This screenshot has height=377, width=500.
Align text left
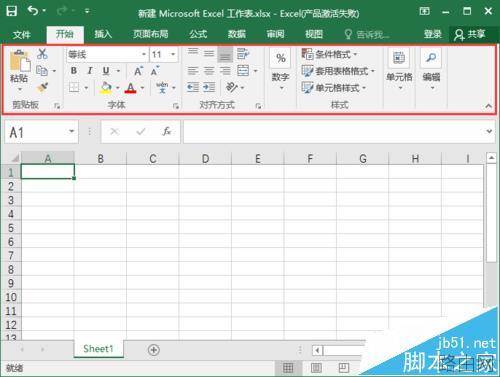[193, 71]
